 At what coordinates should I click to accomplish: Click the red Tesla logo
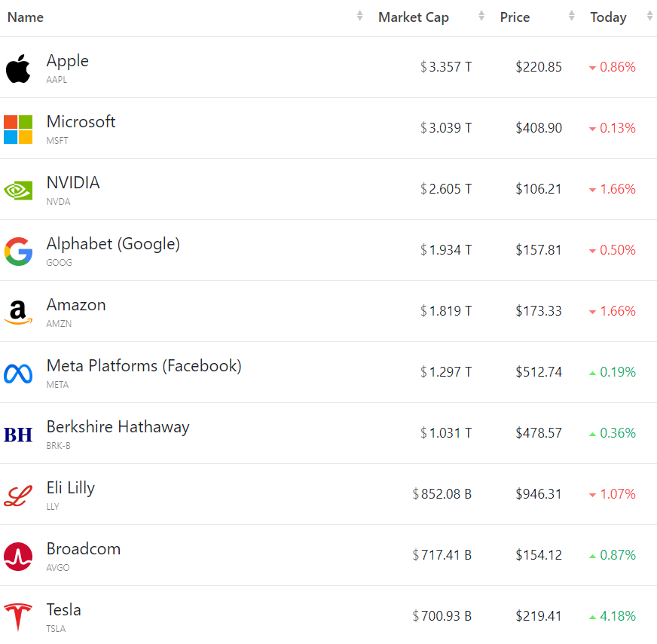18,617
